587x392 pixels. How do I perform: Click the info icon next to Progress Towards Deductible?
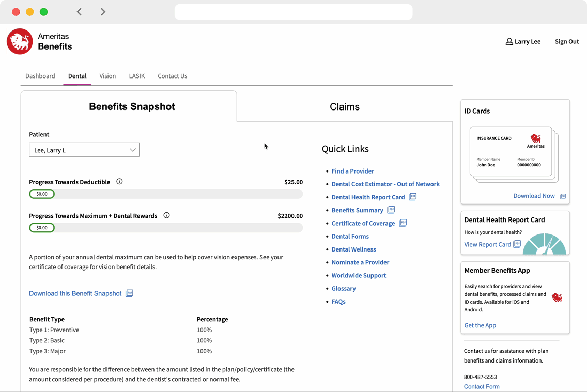point(119,182)
